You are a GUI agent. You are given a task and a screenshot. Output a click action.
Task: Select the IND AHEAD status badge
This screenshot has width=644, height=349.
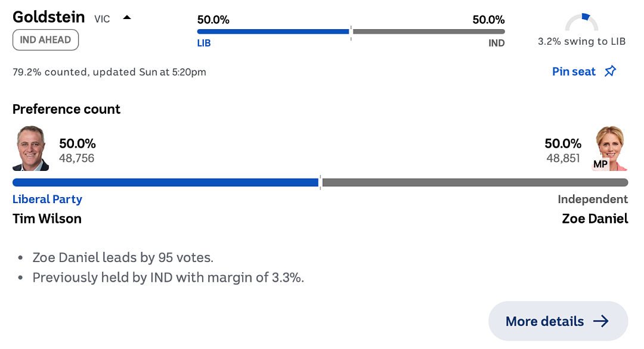[45, 40]
